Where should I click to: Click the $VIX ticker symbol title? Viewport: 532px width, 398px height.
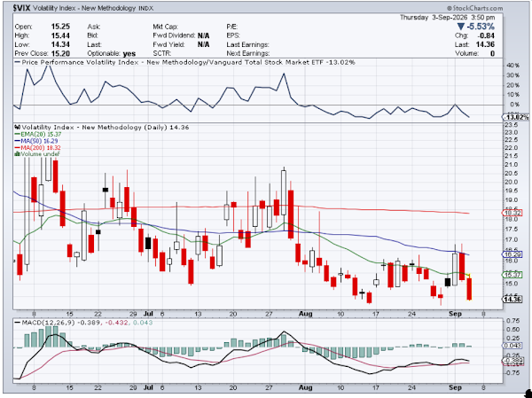(21, 9)
